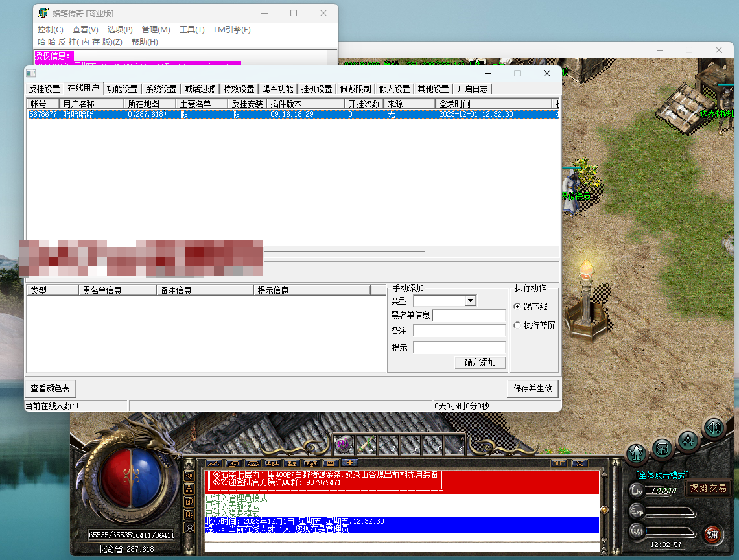
Task: Click the mountain-shaped chat toolbar icon
Action: 214,463
